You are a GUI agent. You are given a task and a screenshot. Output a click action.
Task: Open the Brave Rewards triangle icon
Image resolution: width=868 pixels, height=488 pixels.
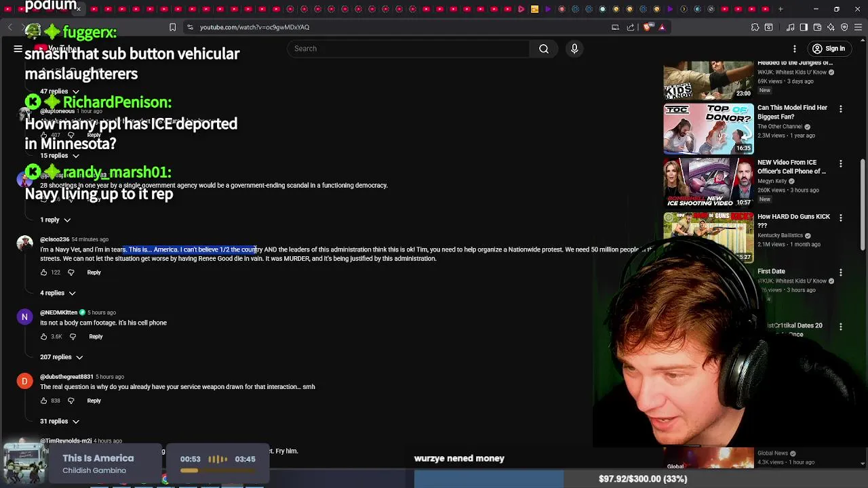click(x=662, y=27)
